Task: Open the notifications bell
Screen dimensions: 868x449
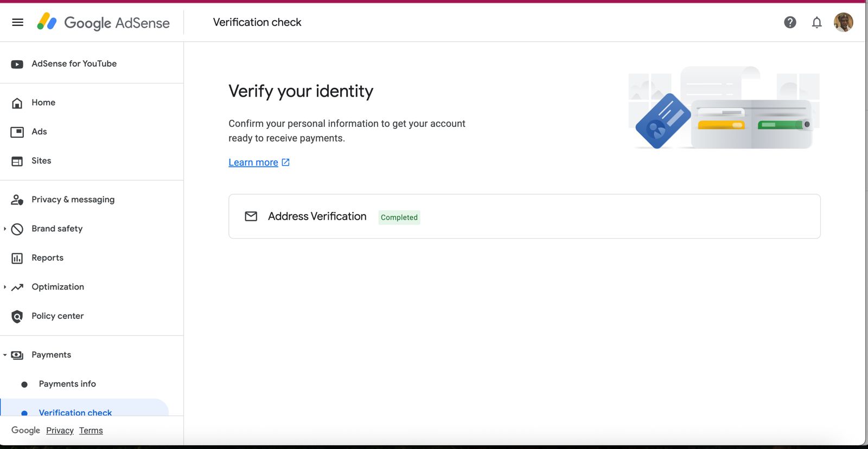Action: (x=816, y=22)
